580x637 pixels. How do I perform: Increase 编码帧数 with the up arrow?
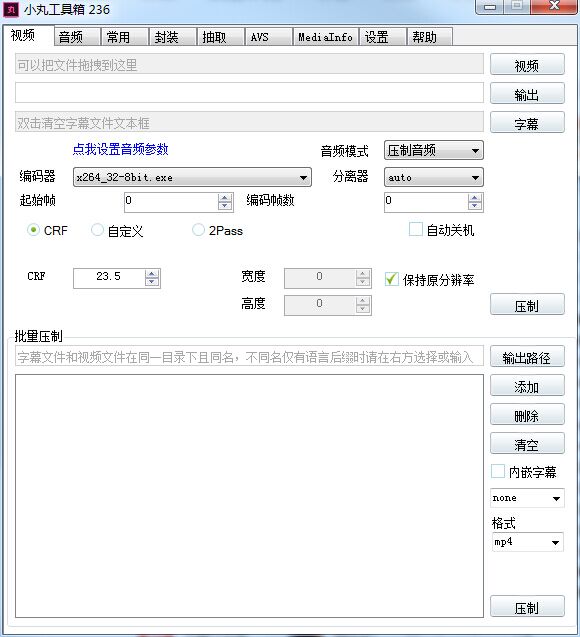(475, 197)
